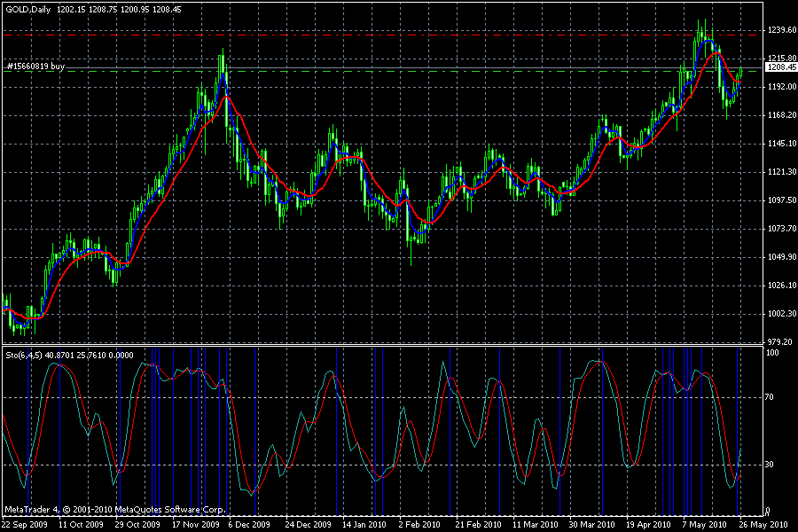Select price level 1097.50 on the axis
The width and height of the screenshot is (798, 532).
pyautogui.click(x=782, y=200)
